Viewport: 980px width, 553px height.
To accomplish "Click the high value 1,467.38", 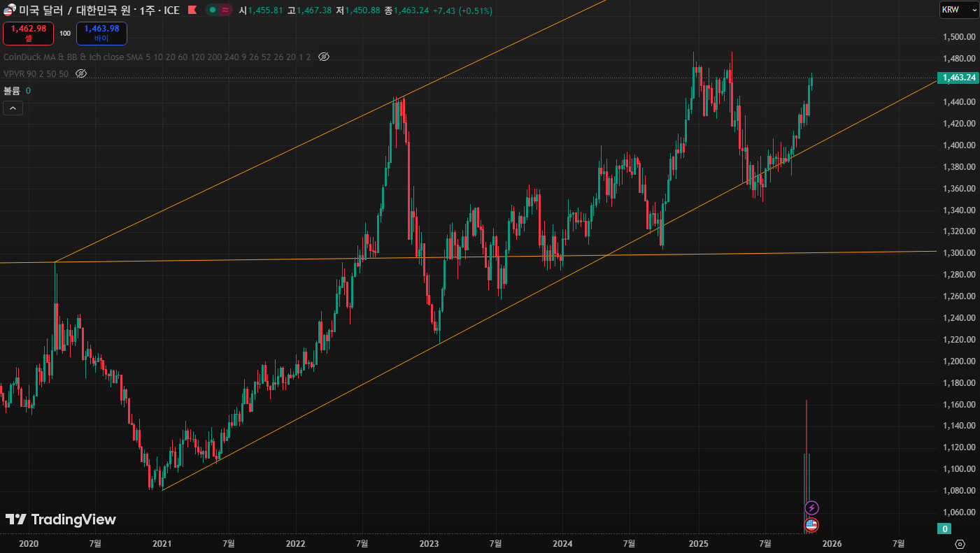I will pyautogui.click(x=314, y=11).
